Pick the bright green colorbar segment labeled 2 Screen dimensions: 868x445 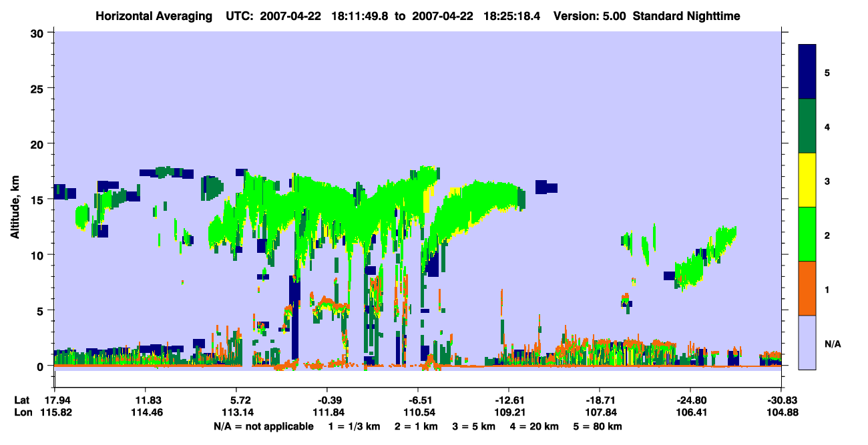[x=807, y=234]
